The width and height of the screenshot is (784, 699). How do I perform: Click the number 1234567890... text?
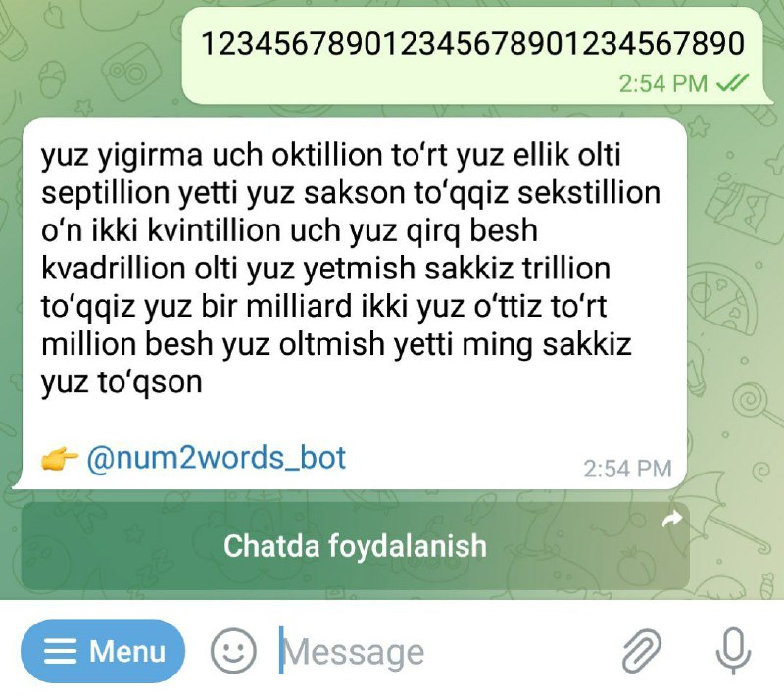pyautogui.click(x=472, y=43)
